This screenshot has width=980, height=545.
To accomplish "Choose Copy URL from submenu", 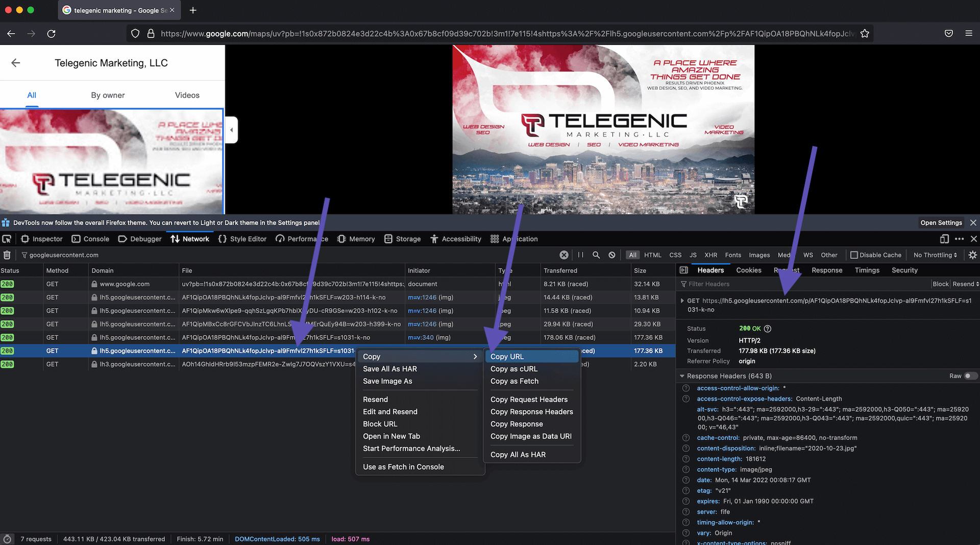I will click(x=531, y=357).
